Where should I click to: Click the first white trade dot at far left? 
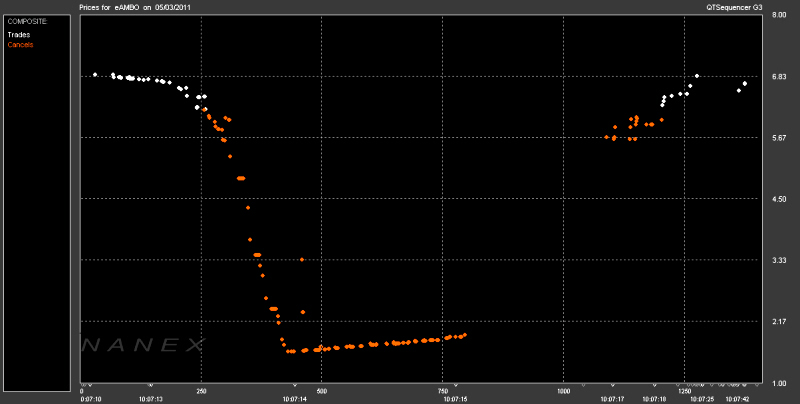tap(95, 74)
